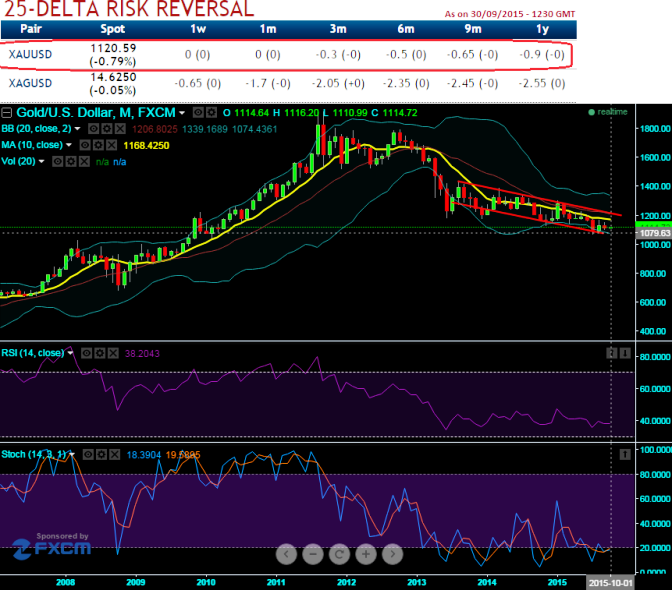
Task: Remove the MA indicator with its X icon
Action: (x=111, y=145)
